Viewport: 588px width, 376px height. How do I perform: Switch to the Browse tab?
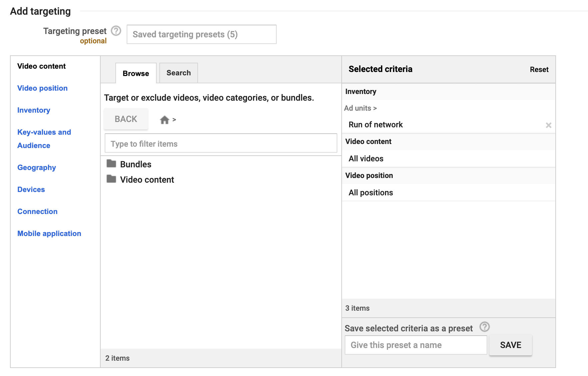pos(135,73)
